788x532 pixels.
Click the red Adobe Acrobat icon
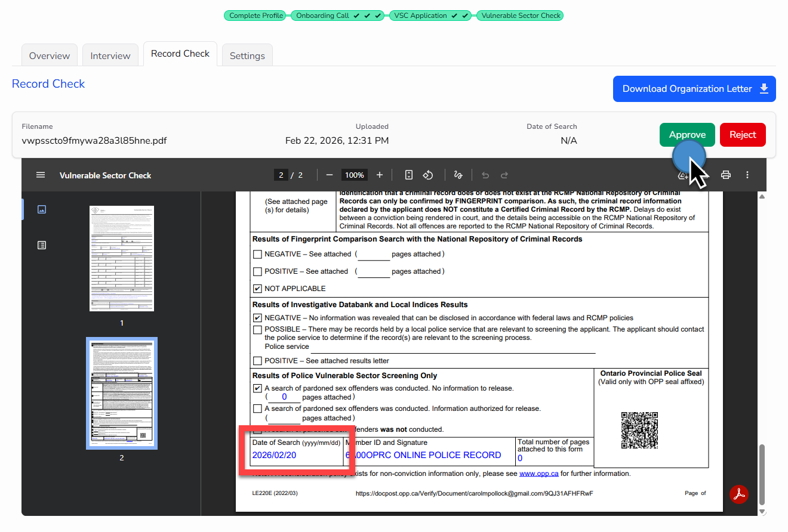(739, 494)
